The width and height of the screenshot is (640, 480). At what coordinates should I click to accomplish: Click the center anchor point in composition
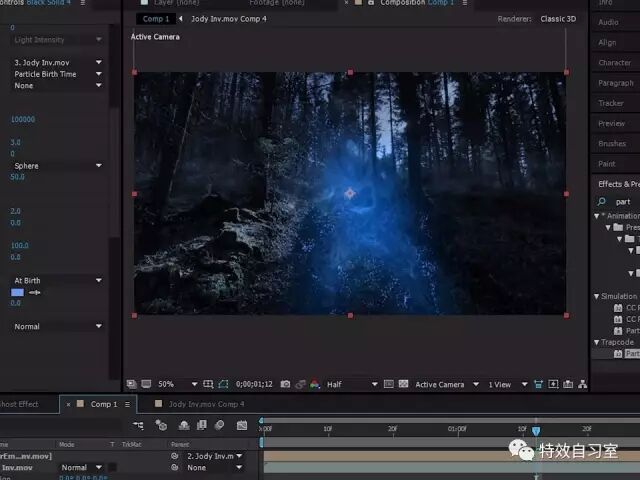click(350, 193)
